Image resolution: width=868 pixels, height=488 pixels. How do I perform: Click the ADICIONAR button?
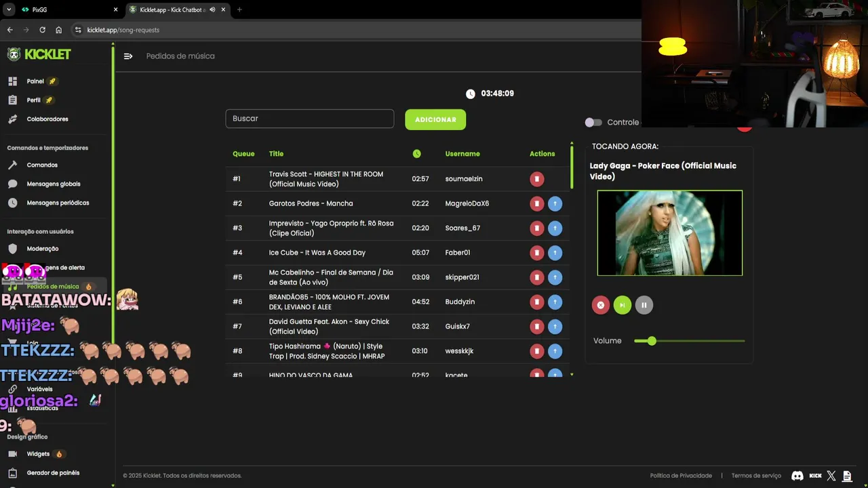(x=435, y=119)
